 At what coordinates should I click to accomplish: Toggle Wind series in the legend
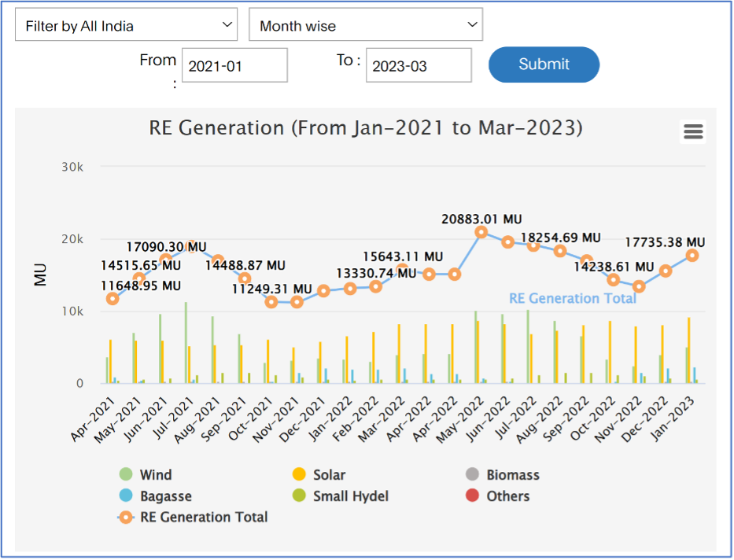coord(155,475)
